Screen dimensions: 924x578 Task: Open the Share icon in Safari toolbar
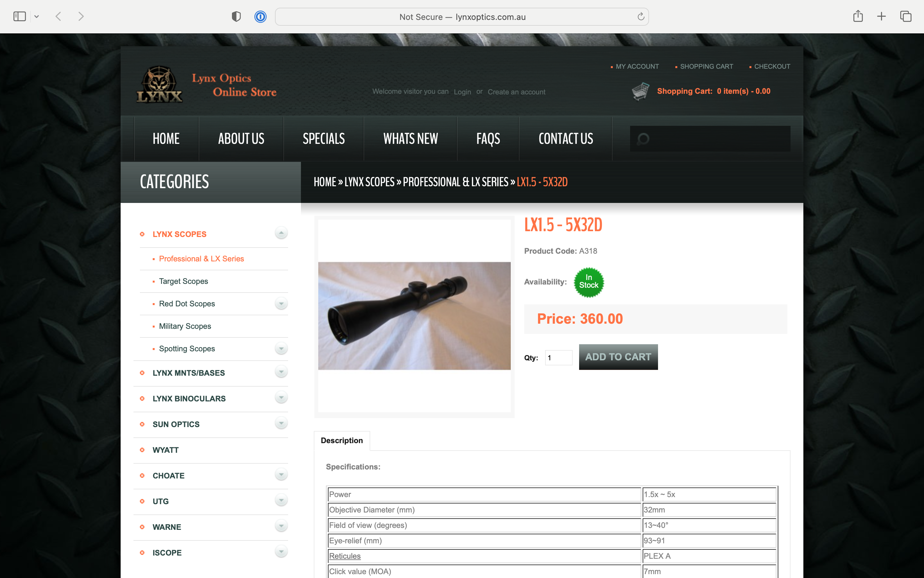pyautogui.click(x=858, y=16)
